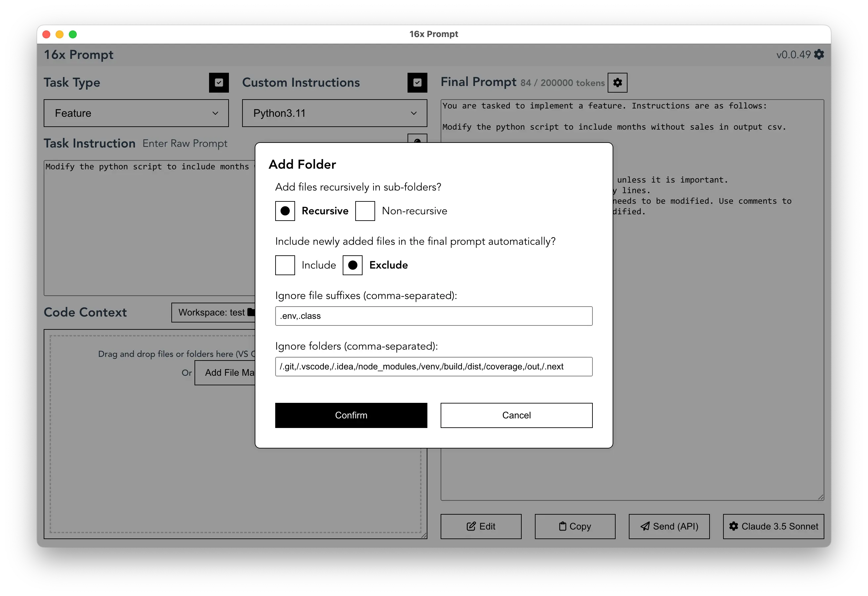Click the Workspace: test button

[x=214, y=313]
